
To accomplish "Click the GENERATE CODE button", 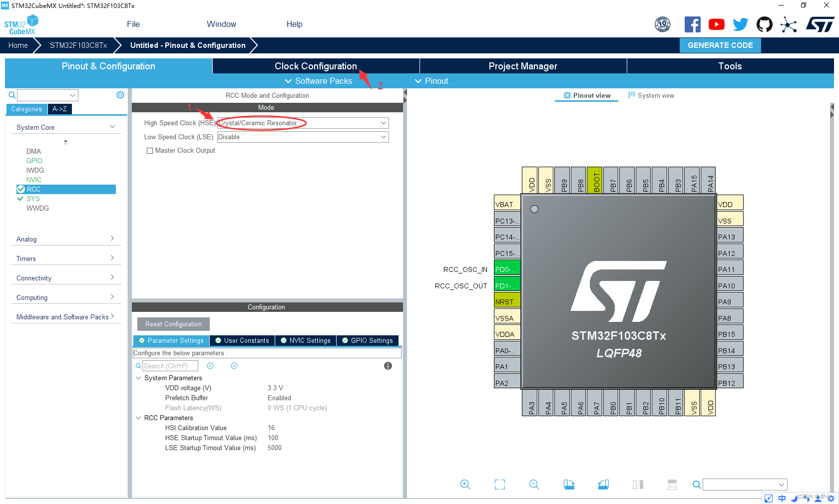I will (x=720, y=45).
